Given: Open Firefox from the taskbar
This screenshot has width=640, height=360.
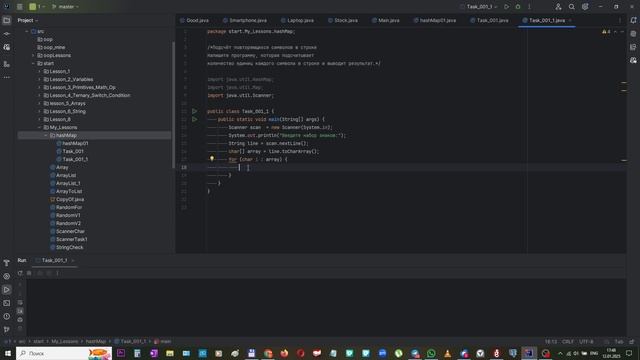Looking at the screenshot, I should (x=284, y=353).
